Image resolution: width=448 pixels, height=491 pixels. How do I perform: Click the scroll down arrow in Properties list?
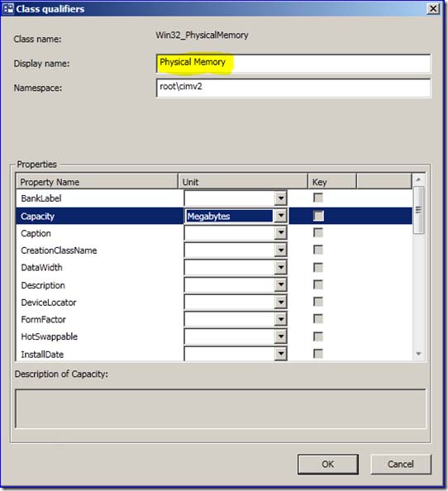pos(418,354)
